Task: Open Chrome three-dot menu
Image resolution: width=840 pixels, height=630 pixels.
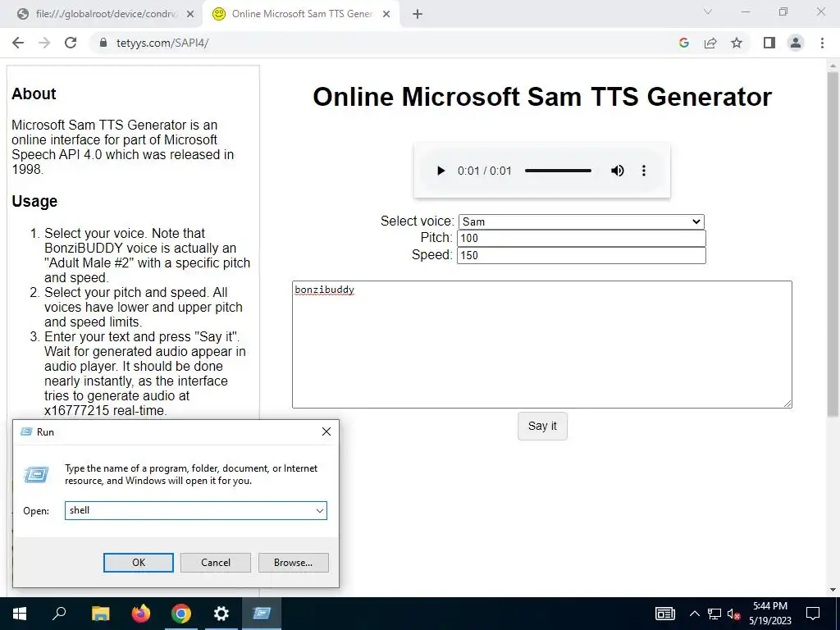Action: [822, 43]
